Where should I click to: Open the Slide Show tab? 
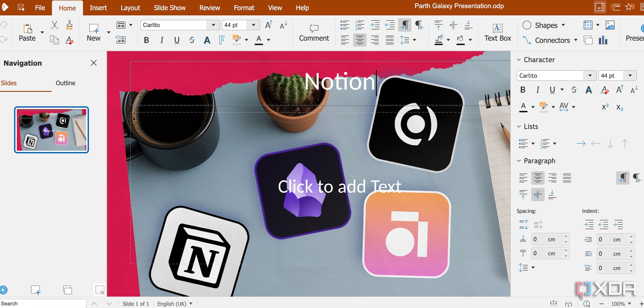click(x=169, y=8)
